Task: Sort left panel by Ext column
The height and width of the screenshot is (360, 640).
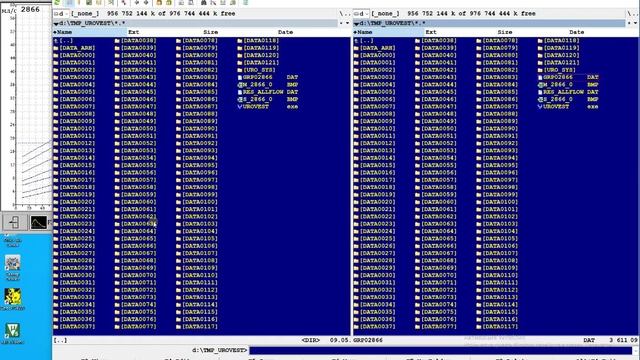Action: pyautogui.click(x=133, y=32)
